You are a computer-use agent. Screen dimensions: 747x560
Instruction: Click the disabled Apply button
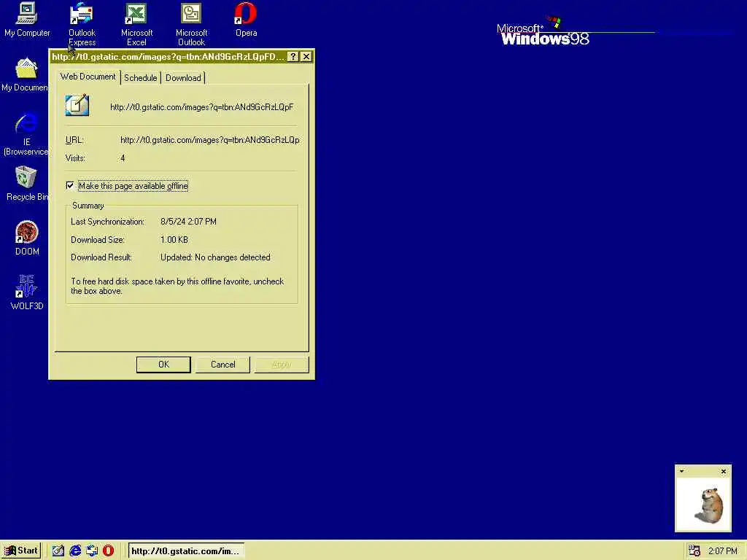pyautogui.click(x=282, y=365)
